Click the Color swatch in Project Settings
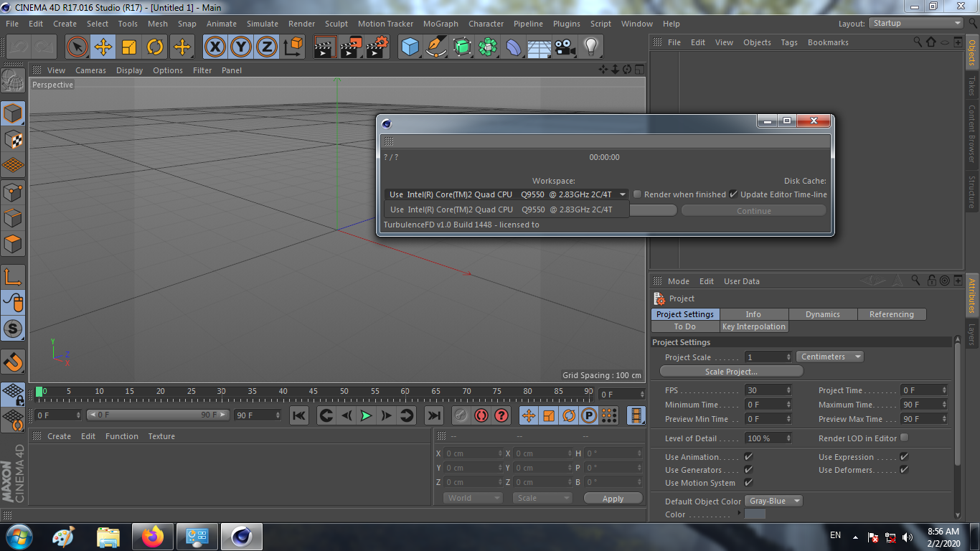This screenshot has height=551, width=980. (755, 514)
